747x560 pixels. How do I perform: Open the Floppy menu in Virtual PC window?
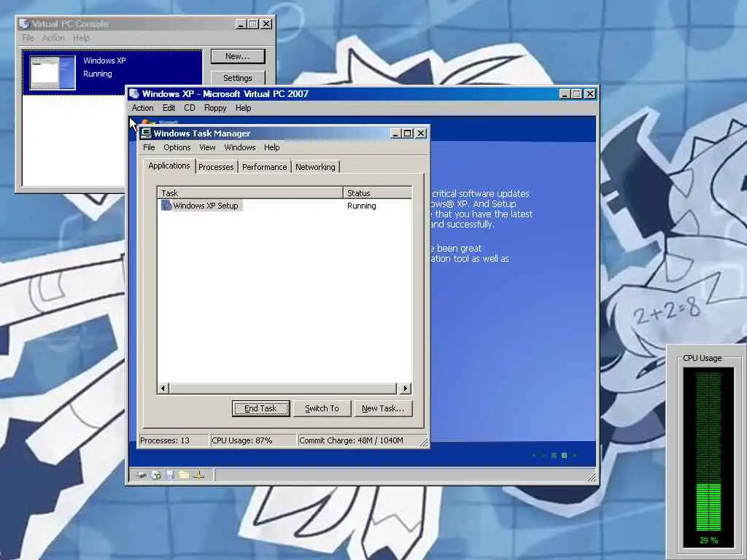[215, 108]
